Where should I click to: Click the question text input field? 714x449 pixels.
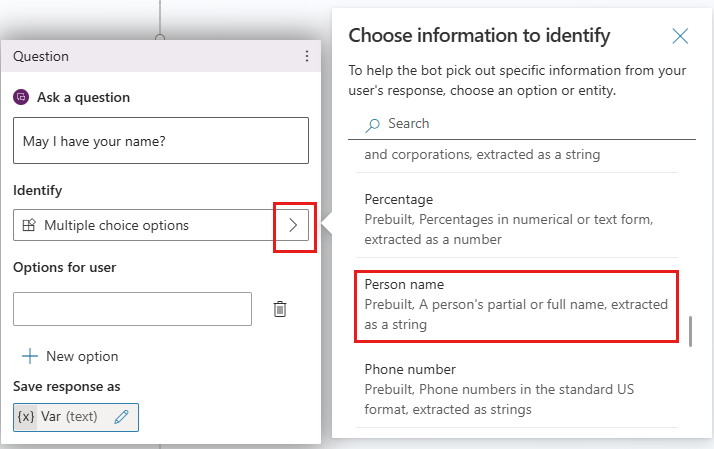coord(161,141)
